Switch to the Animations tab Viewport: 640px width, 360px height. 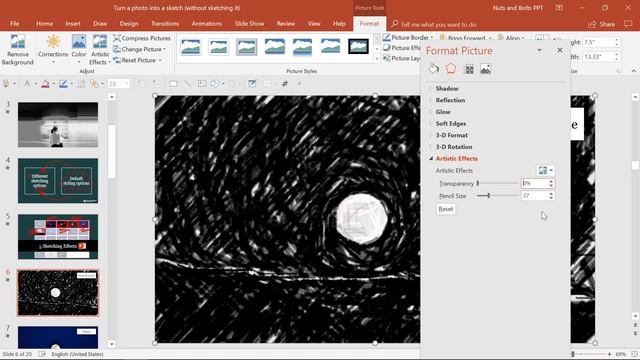(x=207, y=24)
